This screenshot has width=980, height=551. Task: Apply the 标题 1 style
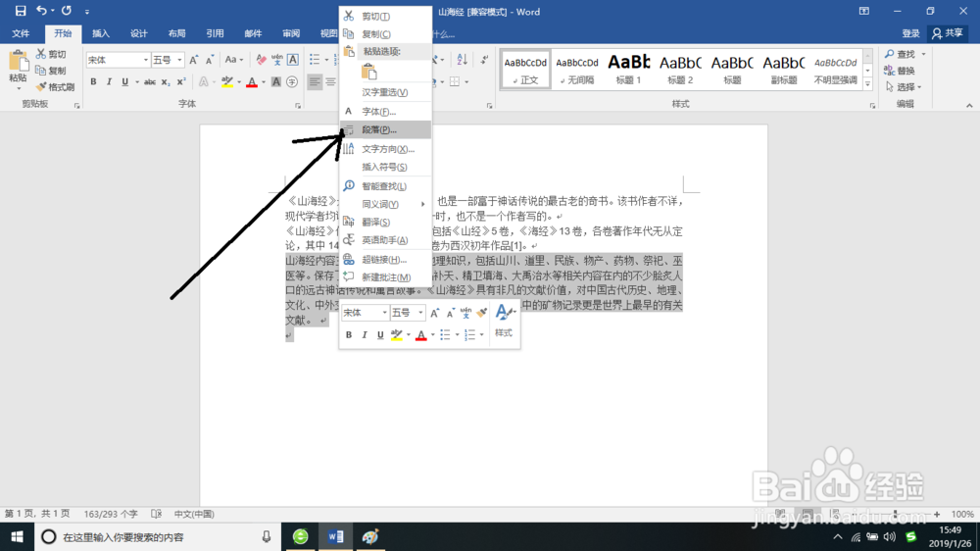[628, 69]
